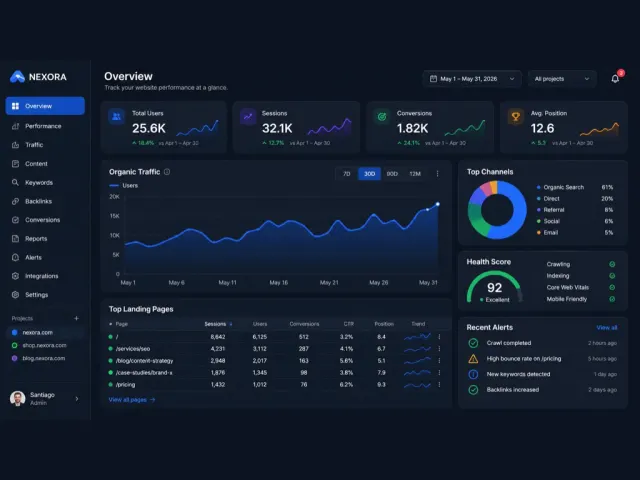
Task: Select the 90D time range
Action: pyautogui.click(x=392, y=173)
